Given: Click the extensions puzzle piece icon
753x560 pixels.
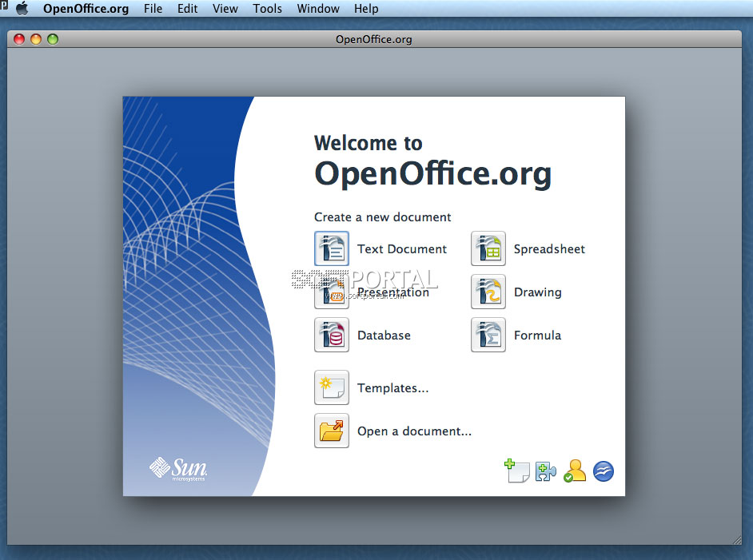Looking at the screenshot, I should [x=545, y=471].
